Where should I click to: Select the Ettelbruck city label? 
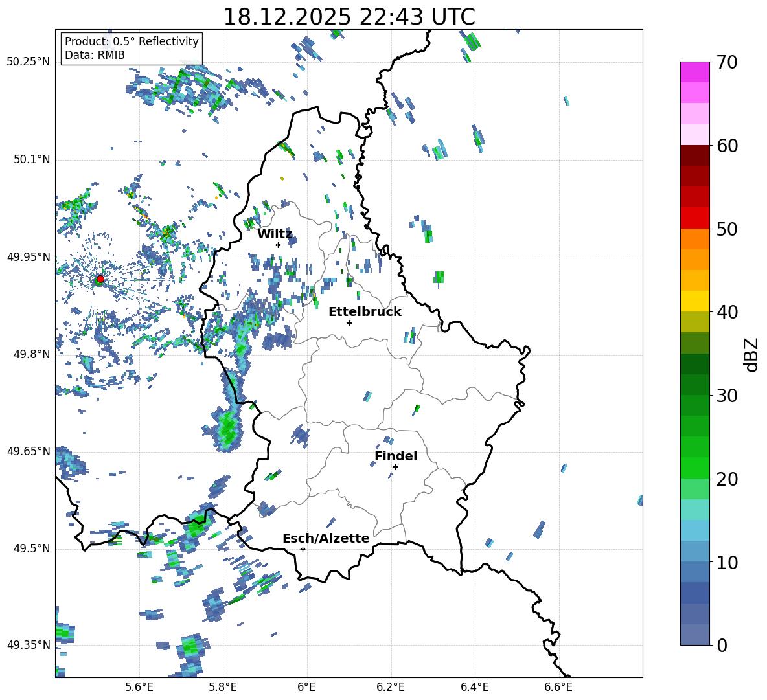click(365, 311)
